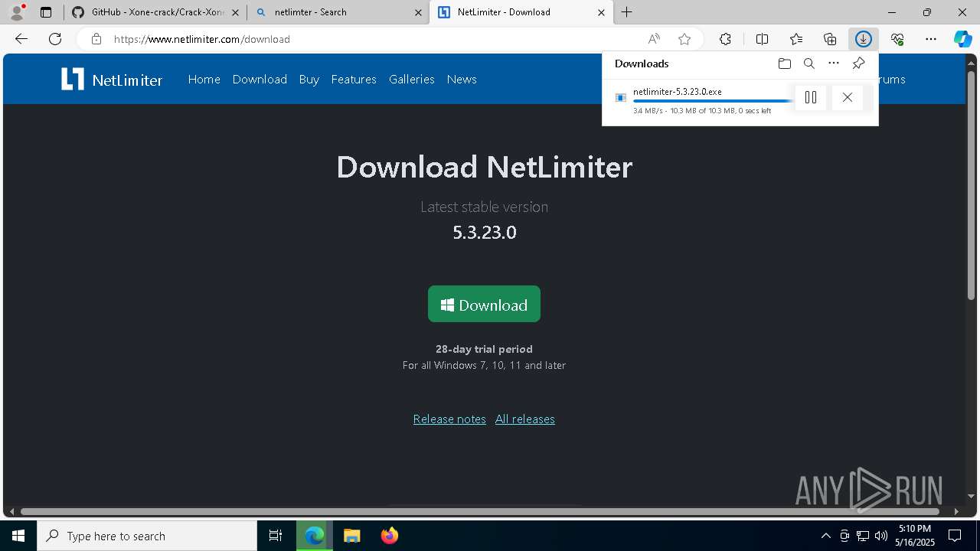Open Task View on taskbar
The width and height of the screenshot is (980, 551).
click(276, 536)
